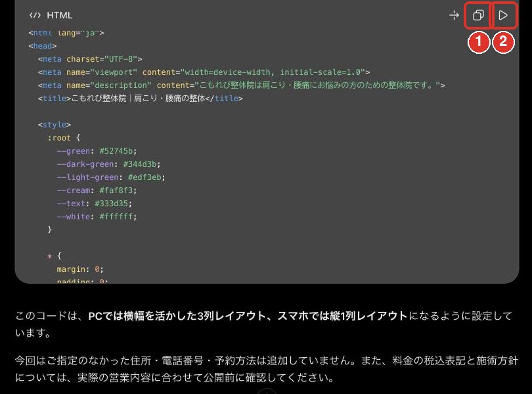Click the margin: 0 line
This screenshot has width=532, height=394.
[80, 269]
